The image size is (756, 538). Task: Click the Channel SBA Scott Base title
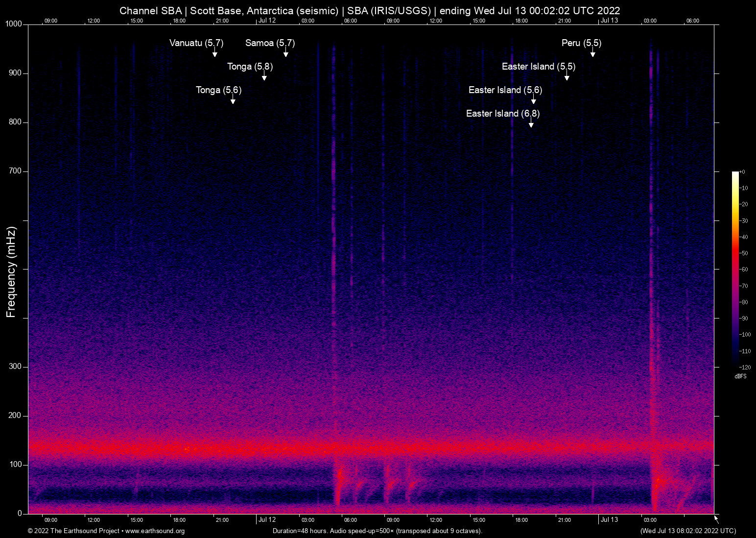[370, 11]
